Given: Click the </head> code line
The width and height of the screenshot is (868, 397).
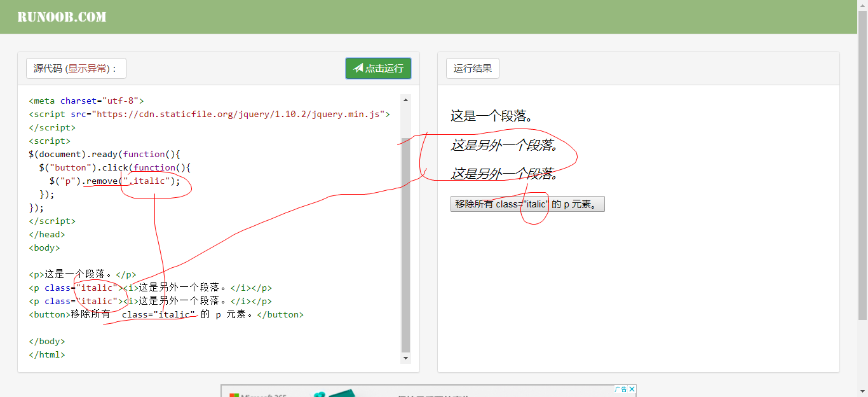Looking at the screenshot, I should pos(47,234).
